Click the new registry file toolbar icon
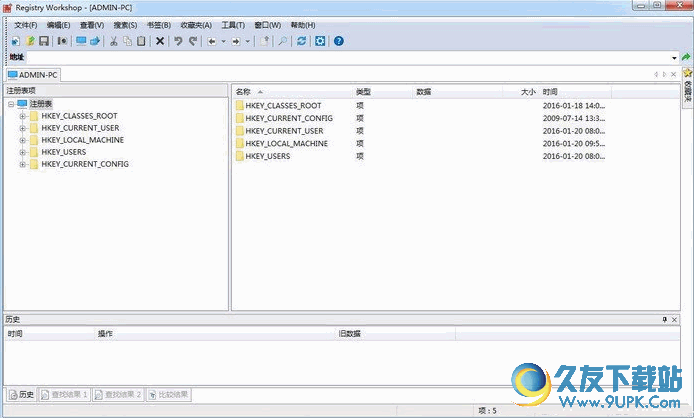 (15, 41)
